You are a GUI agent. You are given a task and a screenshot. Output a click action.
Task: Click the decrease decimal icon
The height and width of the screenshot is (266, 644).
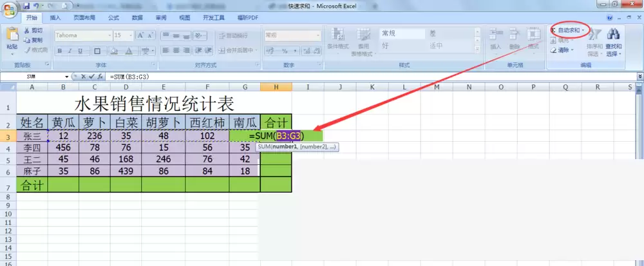point(317,52)
